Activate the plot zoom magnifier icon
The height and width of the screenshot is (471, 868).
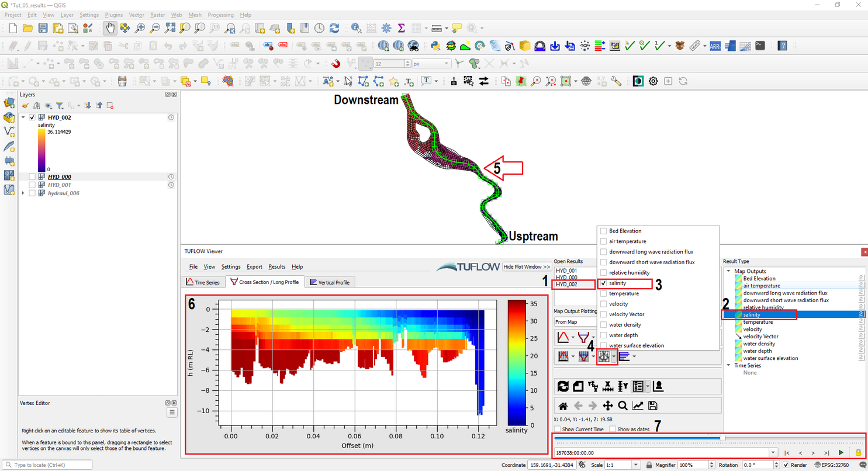tap(623, 405)
